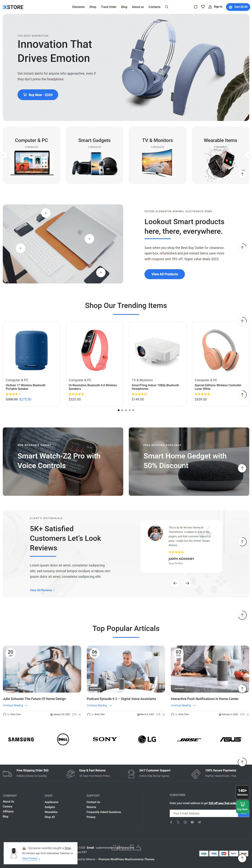Click the Facebook icon in footer
Image resolution: width=252 pixels, height=868 pixels.
click(171, 822)
